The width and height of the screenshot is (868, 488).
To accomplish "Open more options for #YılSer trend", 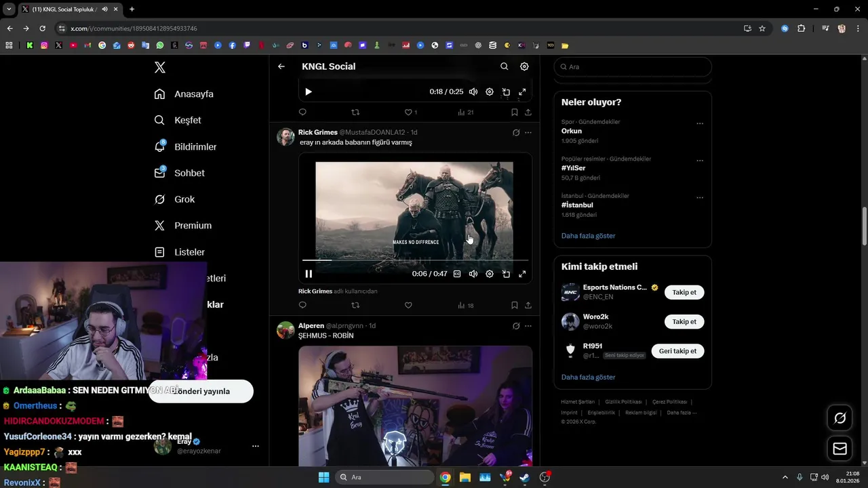I will (x=700, y=161).
